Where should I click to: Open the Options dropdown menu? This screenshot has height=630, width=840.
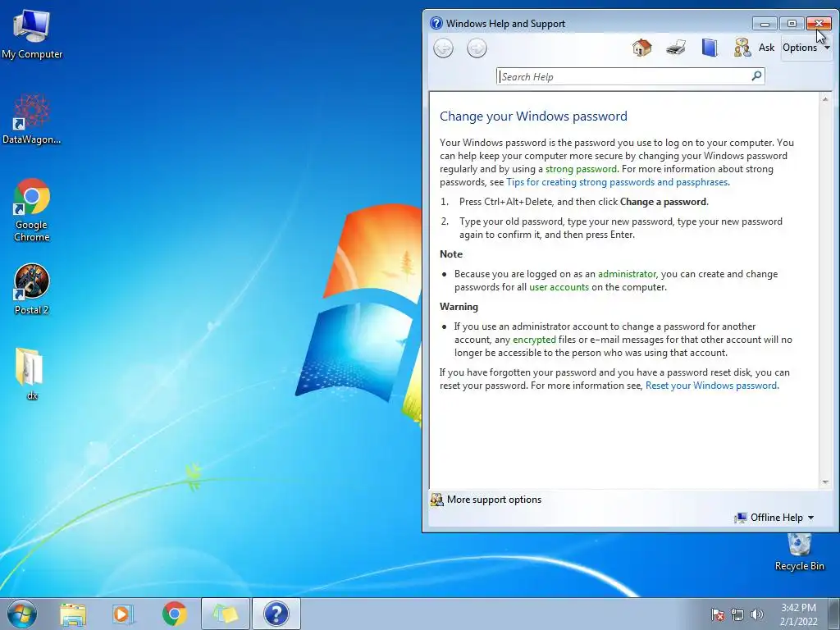pos(806,48)
